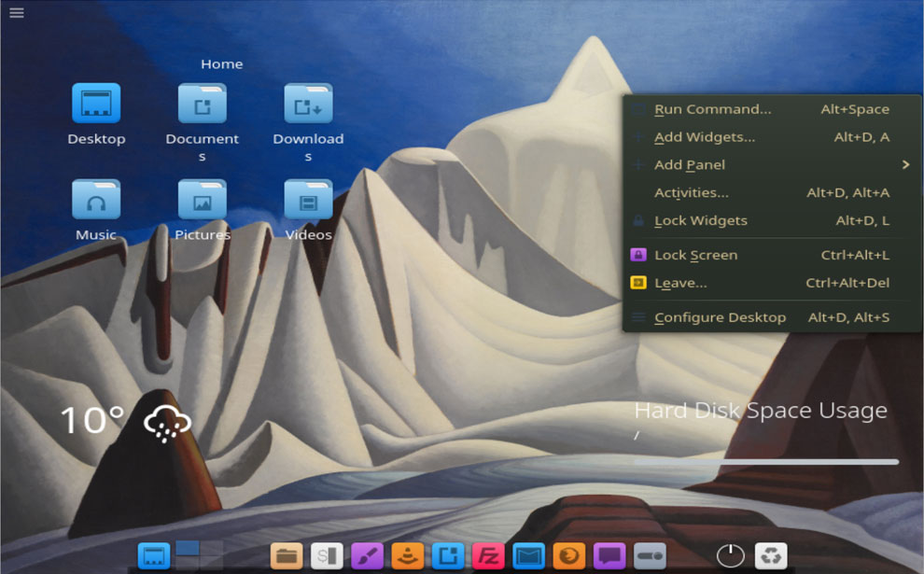924x574 pixels.
Task: Click the Show Desktop icon in dock
Action: [154, 555]
